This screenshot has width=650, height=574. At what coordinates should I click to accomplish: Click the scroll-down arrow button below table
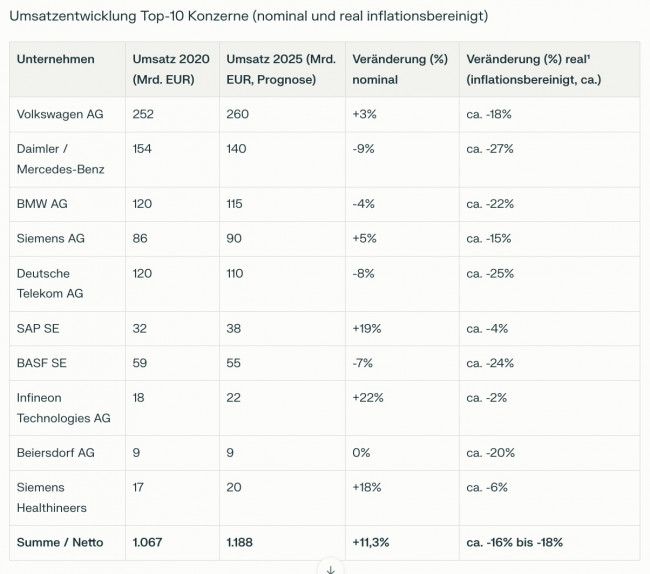330,569
